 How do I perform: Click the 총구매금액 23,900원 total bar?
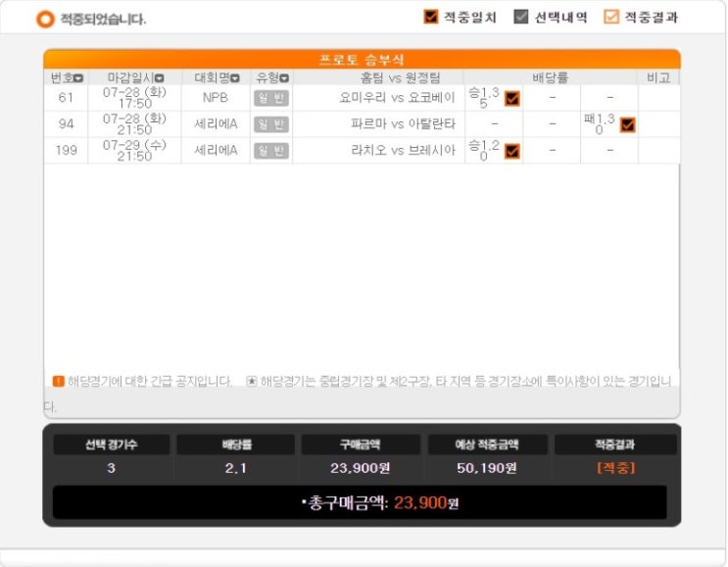coord(360,502)
